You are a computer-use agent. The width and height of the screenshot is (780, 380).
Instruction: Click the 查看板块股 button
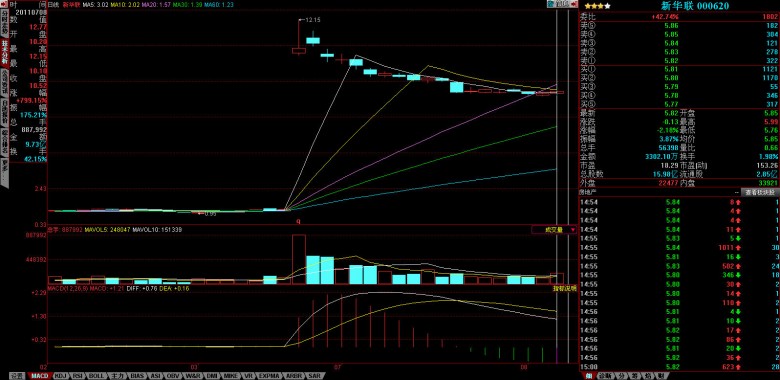[x=759, y=192]
